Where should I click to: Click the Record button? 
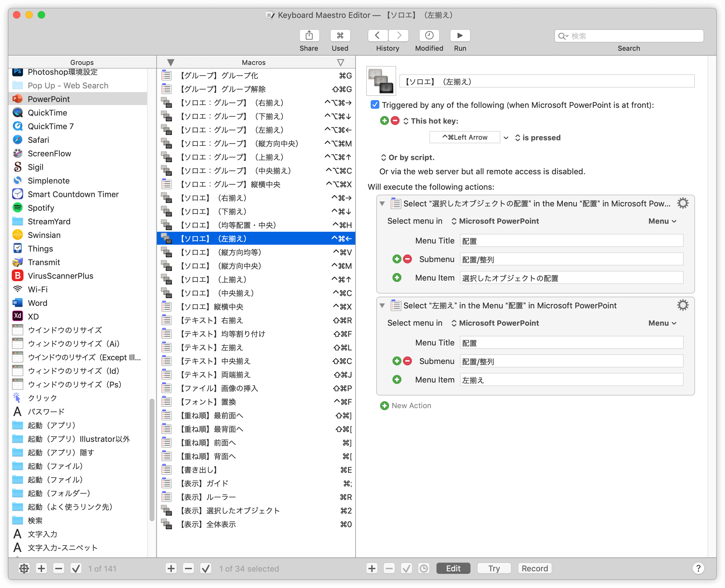[x=534, y=568]
